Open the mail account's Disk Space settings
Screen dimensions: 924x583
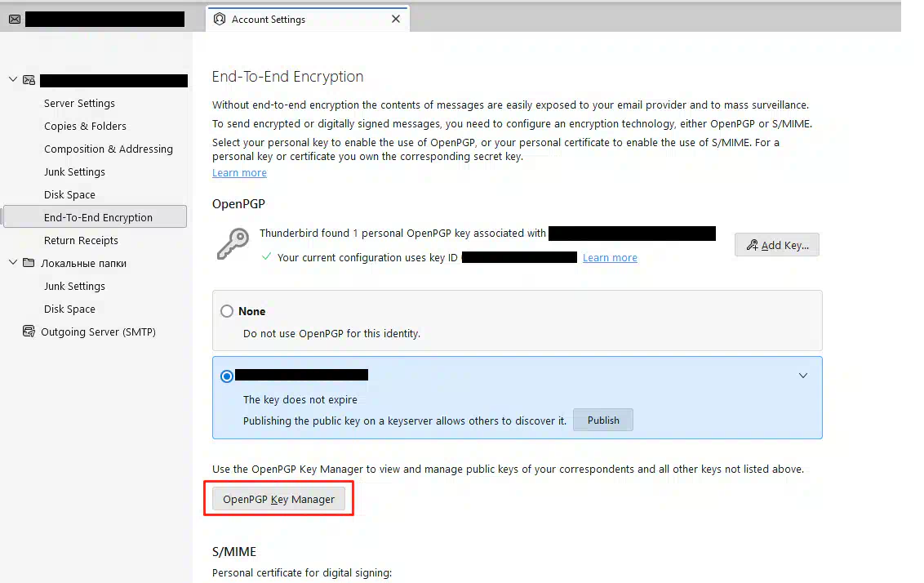pyautogui.click(x=69, y=194)
